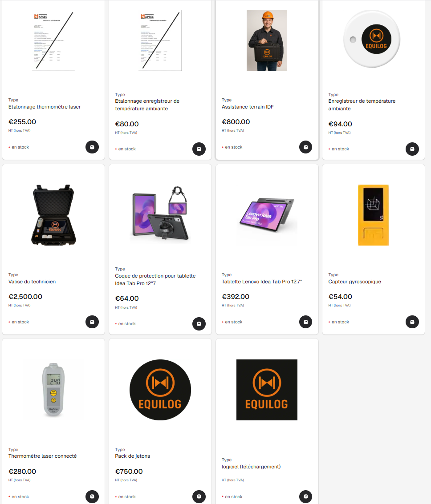This screenshot has width=431, height=504.
Task: Add Capteur gyroscopique to cart
Action: coord(412,322)
